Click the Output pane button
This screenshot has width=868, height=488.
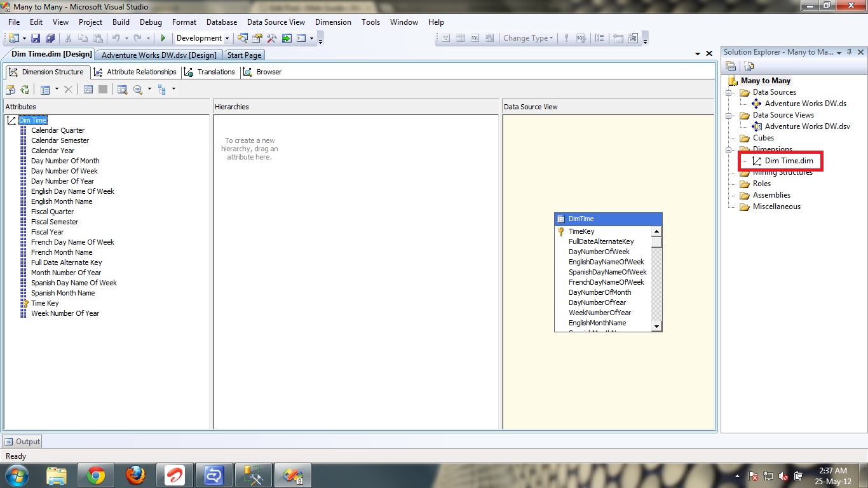pyautogui.click(x=22, y=442)
